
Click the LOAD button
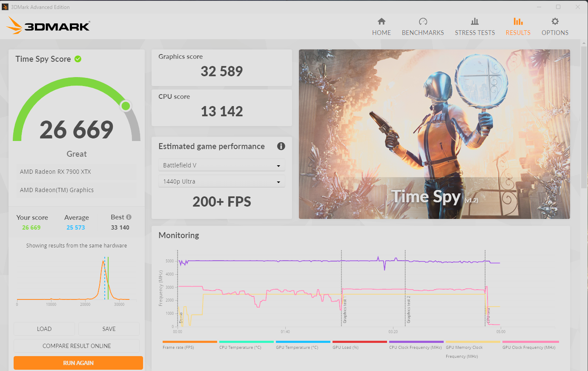click(44, 329)
